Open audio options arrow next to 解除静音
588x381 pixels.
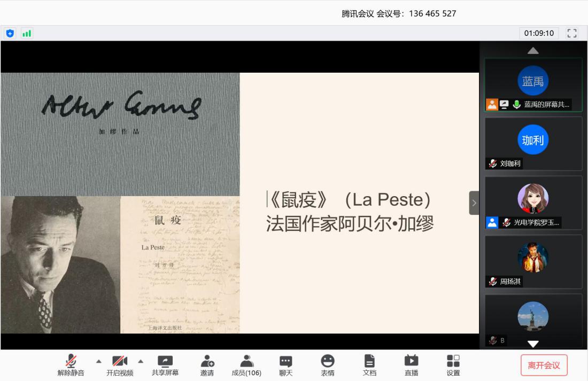point(99,362)
